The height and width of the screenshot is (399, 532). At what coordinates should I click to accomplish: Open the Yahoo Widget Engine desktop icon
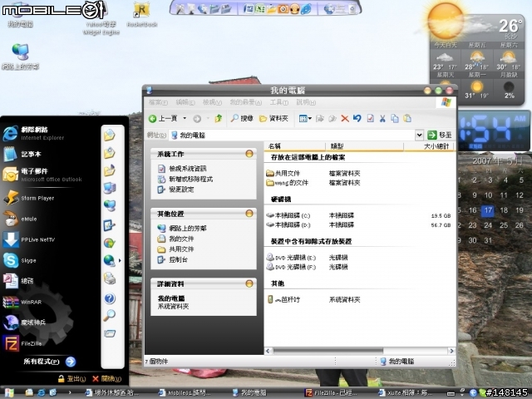101,18
